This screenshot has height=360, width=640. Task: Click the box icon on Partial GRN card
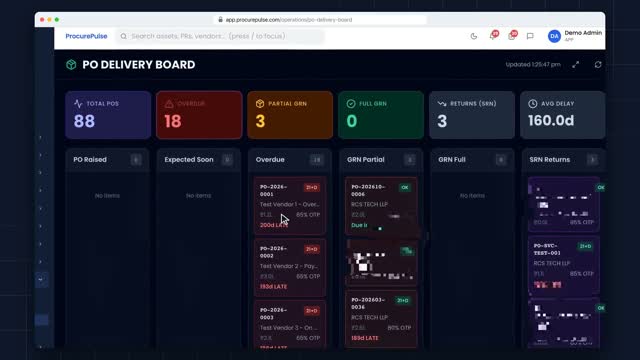pyautogui.click(x=260, y=104)
